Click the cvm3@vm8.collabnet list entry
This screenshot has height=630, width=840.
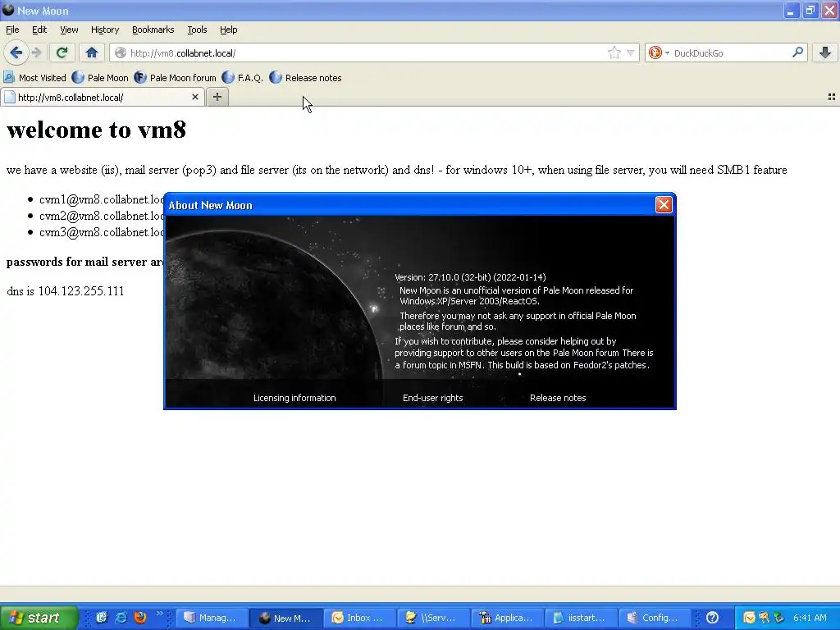[102, 232]
